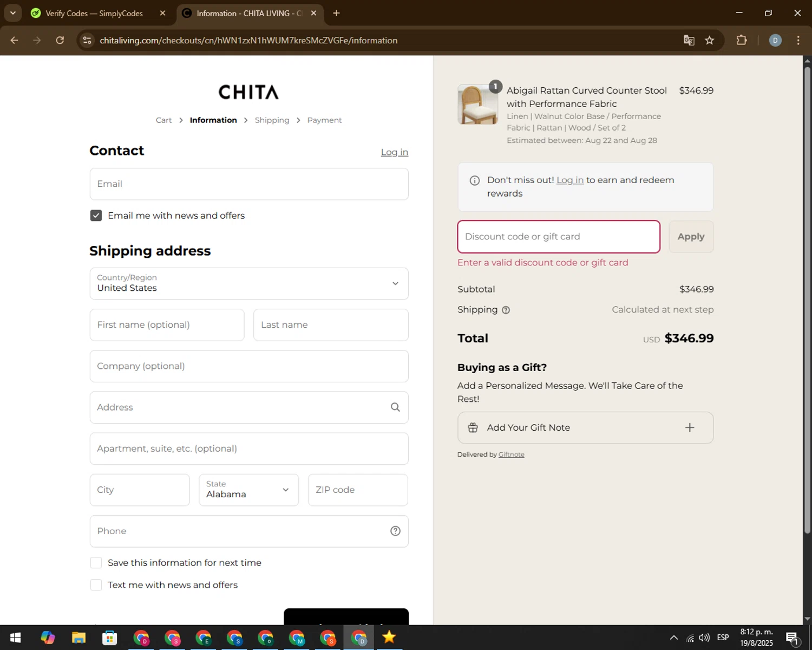Select the Information breadcrumb step

[x=213, y=120]
